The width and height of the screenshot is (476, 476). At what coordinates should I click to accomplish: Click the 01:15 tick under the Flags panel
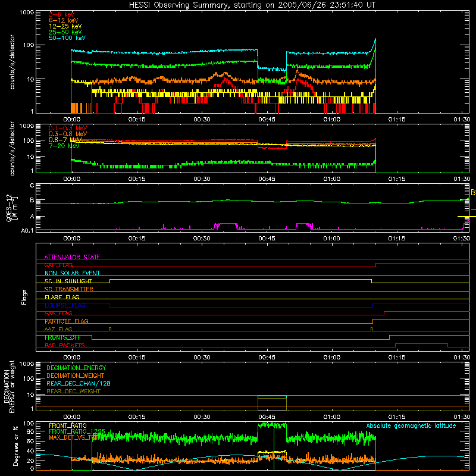click(x=396, y=358)
